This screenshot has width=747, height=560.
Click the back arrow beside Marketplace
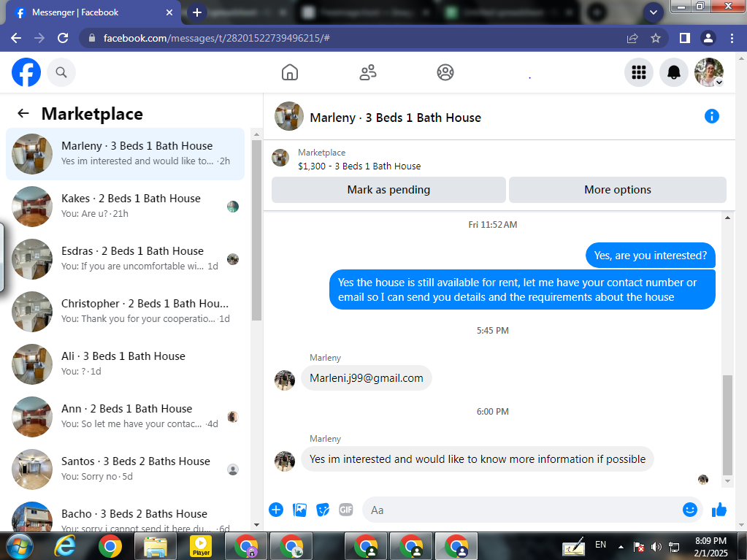click(23, 113)
